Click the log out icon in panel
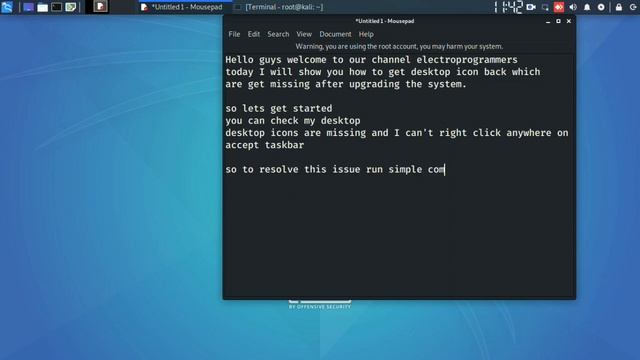The height and width of the screenshot is (360, 640). [633, 7]
